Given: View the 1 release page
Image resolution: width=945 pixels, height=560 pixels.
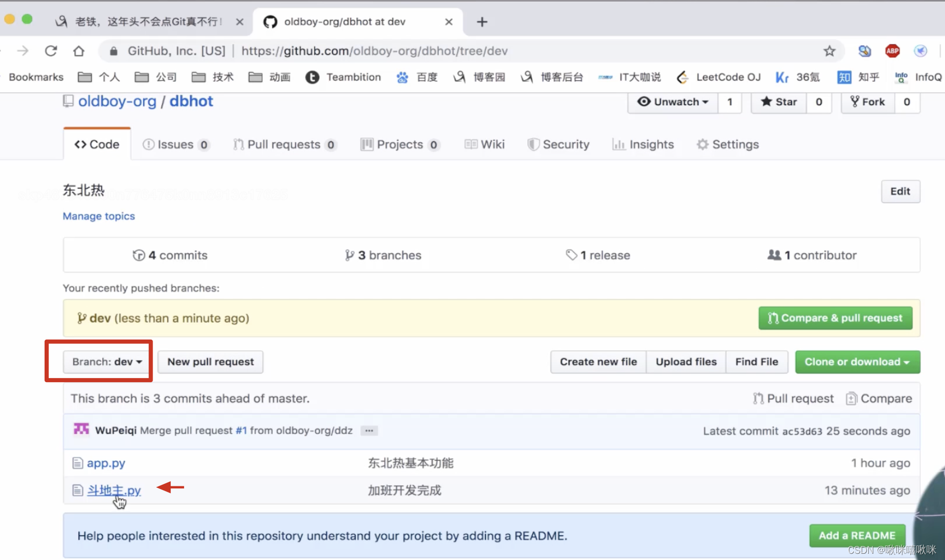Looking at the screenshot, I should pos(598,255).
